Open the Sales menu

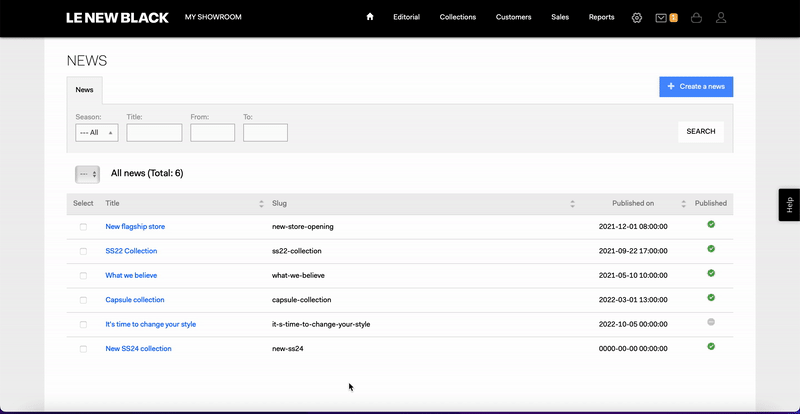(560, 17)
